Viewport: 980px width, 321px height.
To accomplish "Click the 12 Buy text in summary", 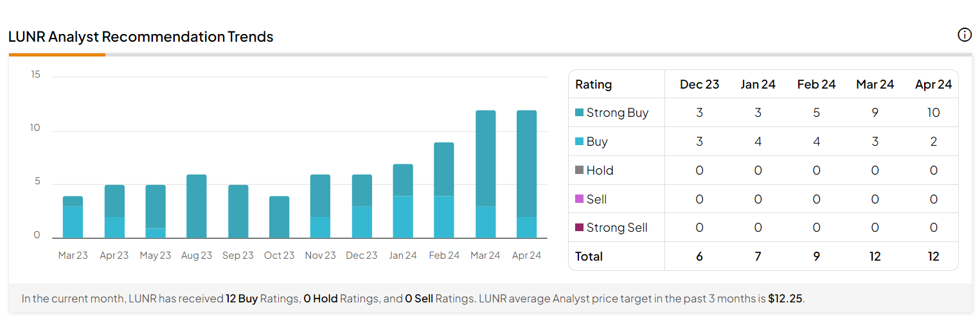I will (x=242, y=299).
